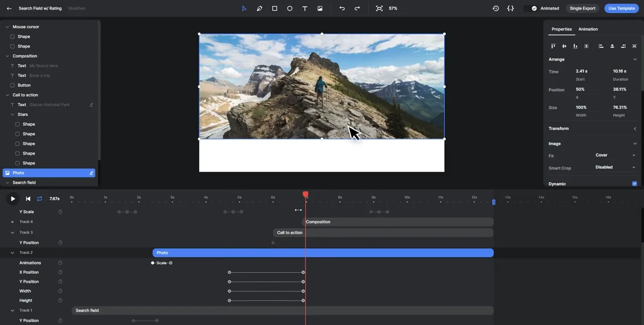Switch to the Animation tab

coord(588,29)
